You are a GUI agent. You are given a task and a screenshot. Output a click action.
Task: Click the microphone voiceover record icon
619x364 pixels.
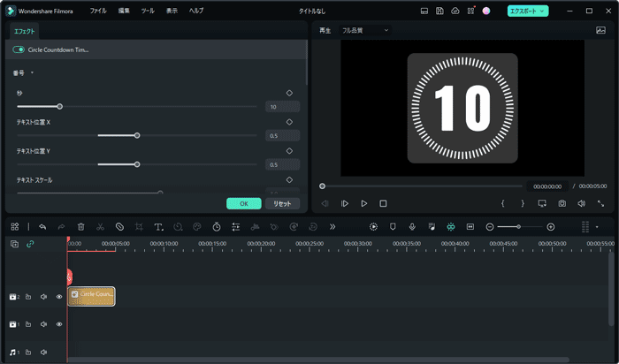412,227
